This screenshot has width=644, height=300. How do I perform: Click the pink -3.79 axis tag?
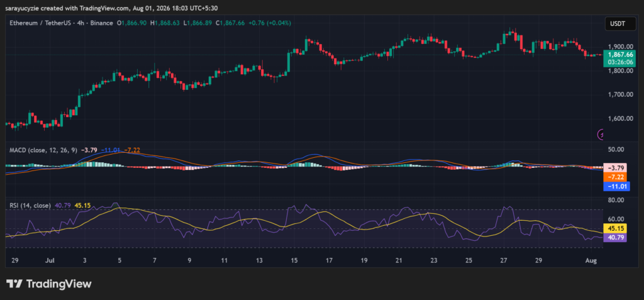pyautogui.click(x=614, y=168)
